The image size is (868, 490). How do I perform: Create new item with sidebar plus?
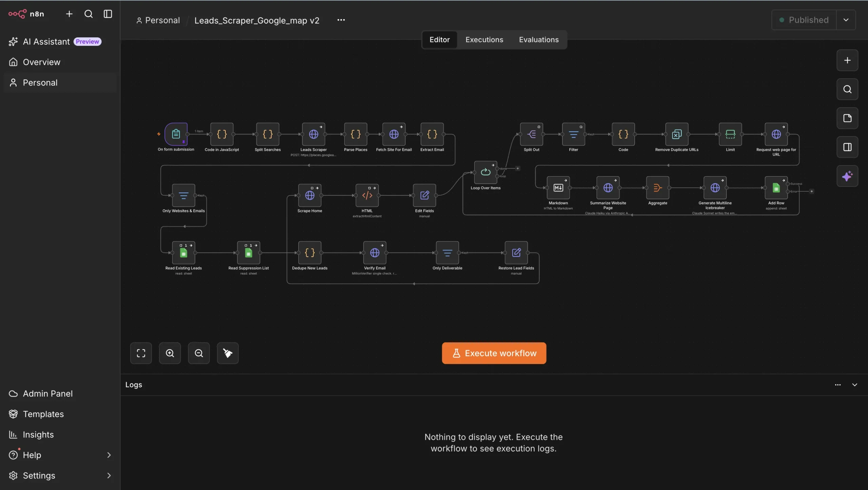69,14
